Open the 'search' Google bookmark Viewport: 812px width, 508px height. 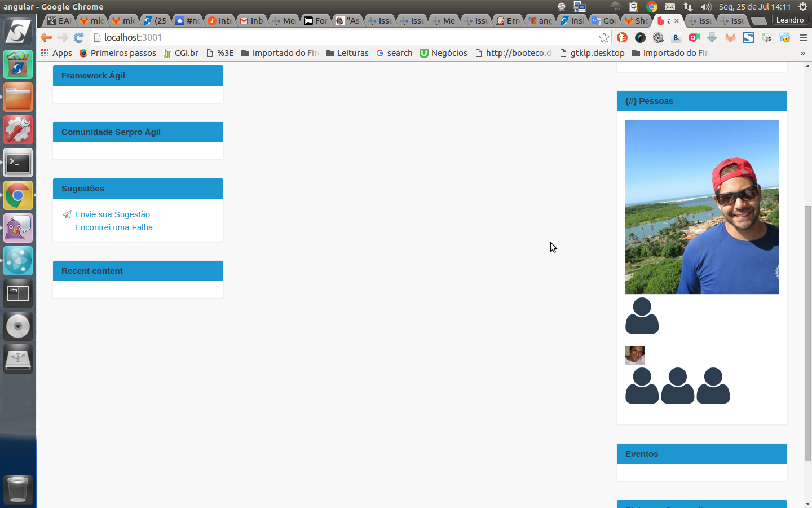[x=394, y=53]
